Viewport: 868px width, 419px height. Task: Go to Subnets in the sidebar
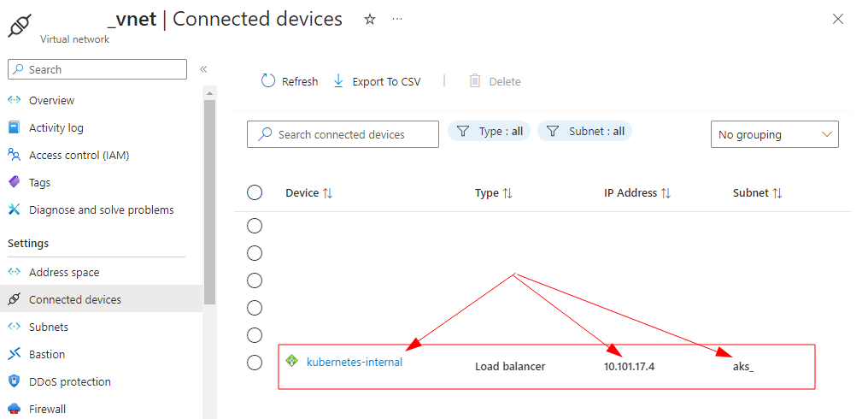coord(49,327)
